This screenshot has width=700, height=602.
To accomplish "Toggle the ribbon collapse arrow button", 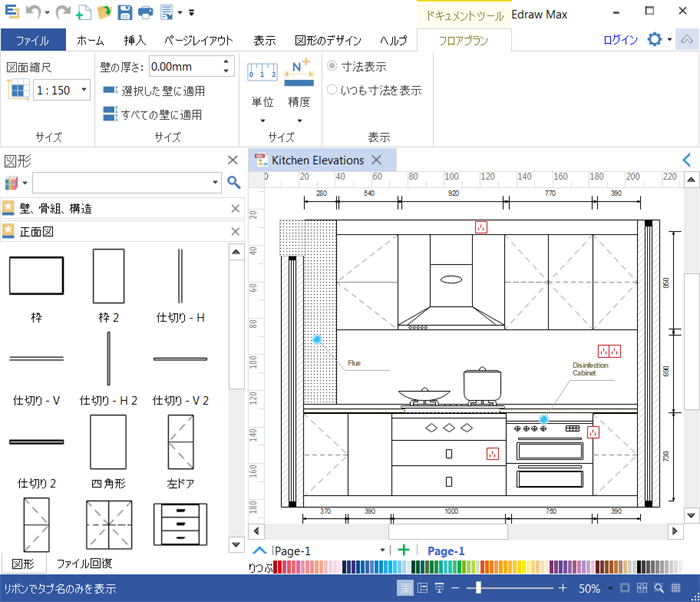I will click(686, 39).
